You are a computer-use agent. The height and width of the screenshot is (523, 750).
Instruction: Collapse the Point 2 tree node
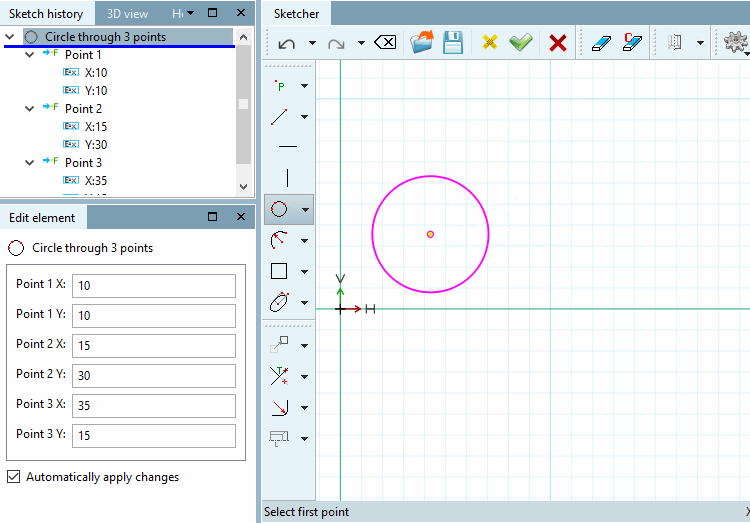point(30,109)
